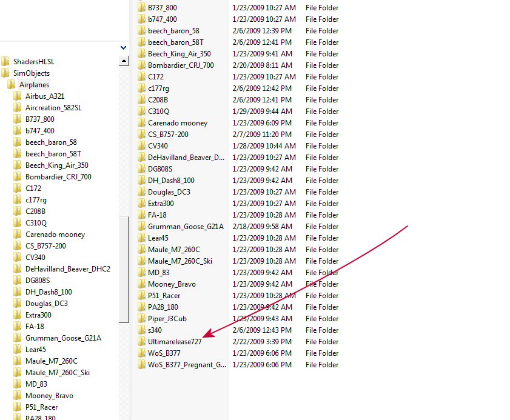The image size is (510, 420).
Task: Click the folder icon beside CS_B757-200 in tree
Action: point(18,245)
